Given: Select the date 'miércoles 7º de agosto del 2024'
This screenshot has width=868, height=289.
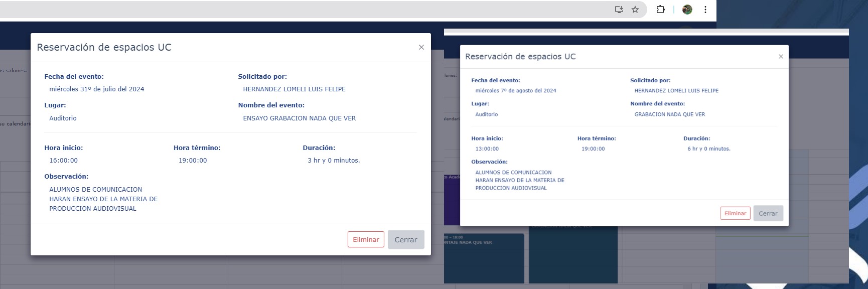Looking at the screenshot, I should [x=516, y=91].
